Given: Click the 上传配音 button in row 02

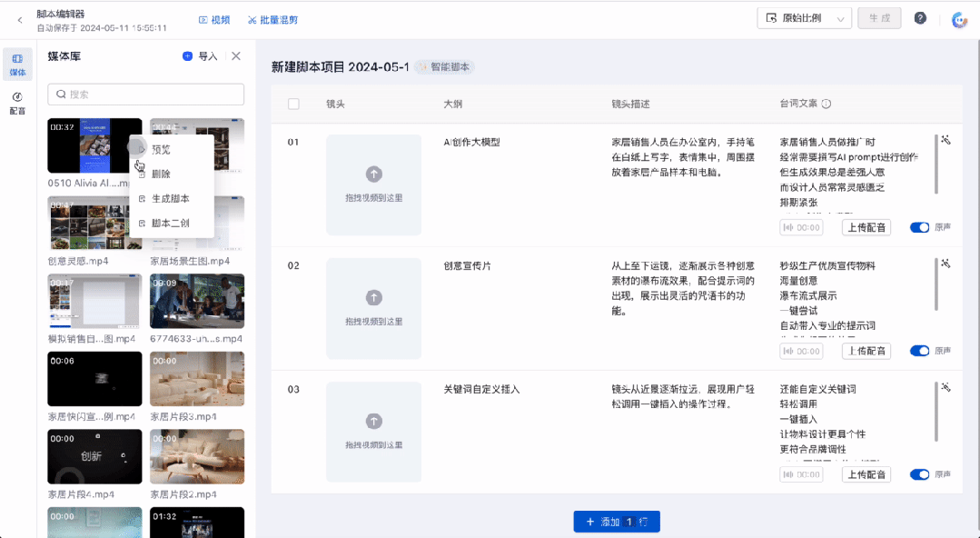Looking at the screenshot, I should tap(866, 351).
